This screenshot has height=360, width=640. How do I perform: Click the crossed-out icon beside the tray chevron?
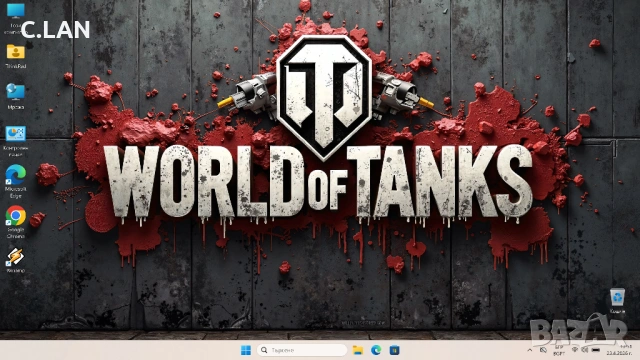[x=543, y=350]
